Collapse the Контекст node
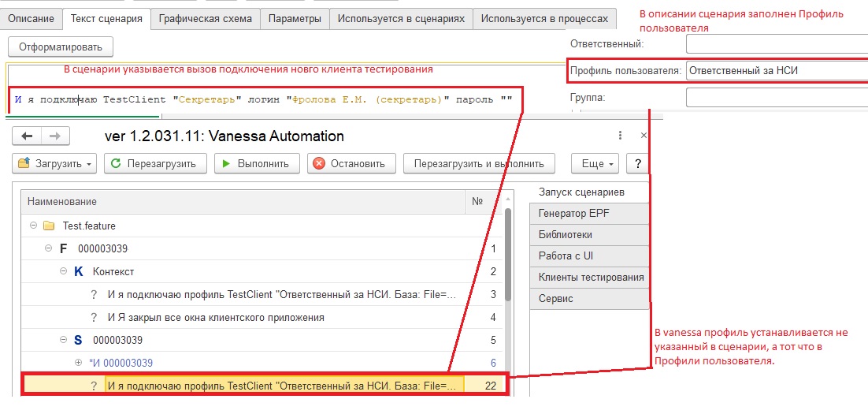The height and width of the screenshot is (414, 868). tap(63, 271)
